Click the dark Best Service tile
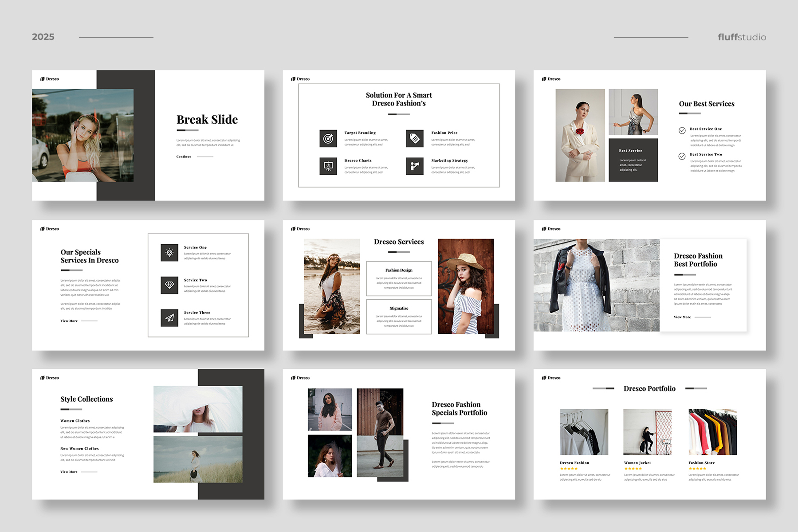798x532 pixels. tap(633, 160)
